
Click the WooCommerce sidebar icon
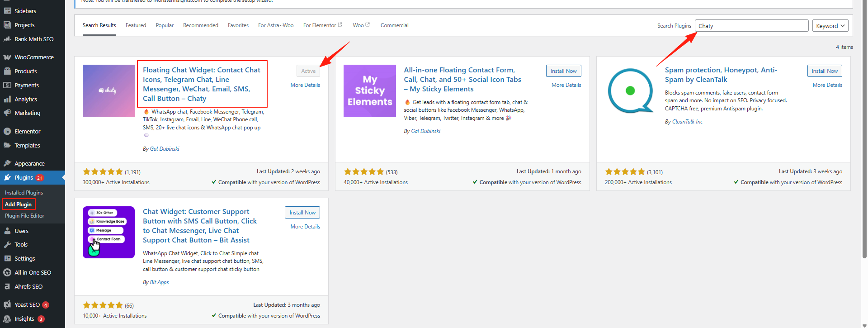(7, 57)
